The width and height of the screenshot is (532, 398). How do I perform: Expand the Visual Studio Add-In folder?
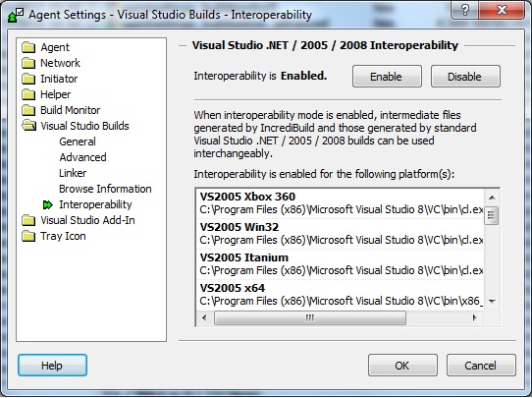28,220
